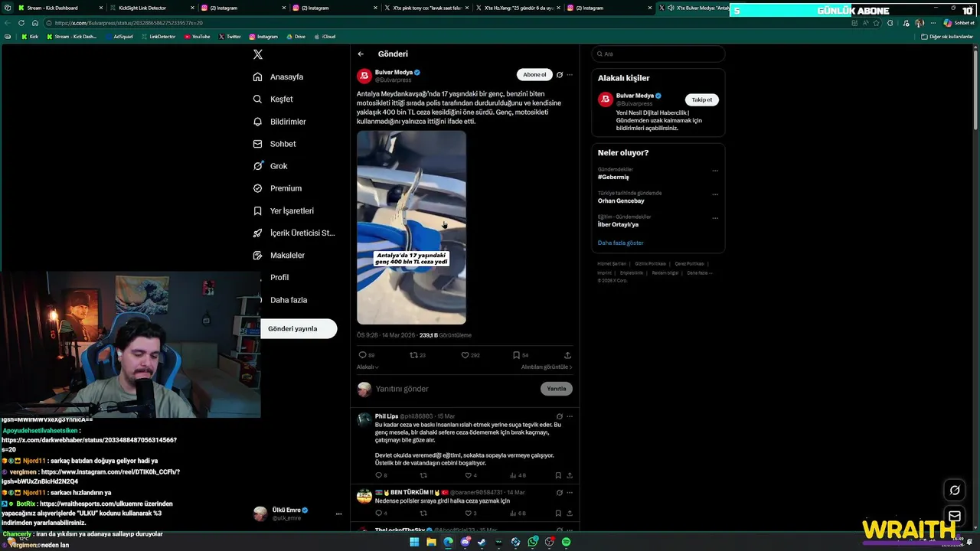Click the X logo in sidebar
The height and width of the screenshot is (551, 980).
[x=258, y=54]
